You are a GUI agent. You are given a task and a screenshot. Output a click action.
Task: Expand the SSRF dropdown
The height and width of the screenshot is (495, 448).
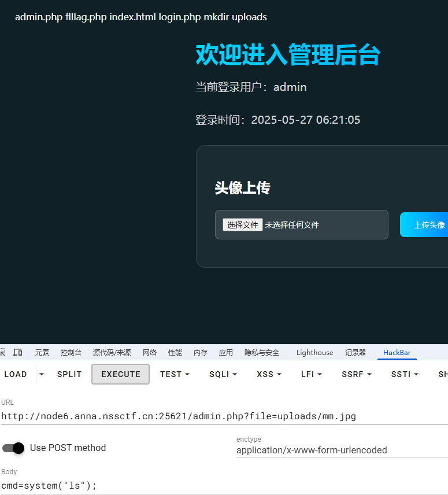point(356,374)
